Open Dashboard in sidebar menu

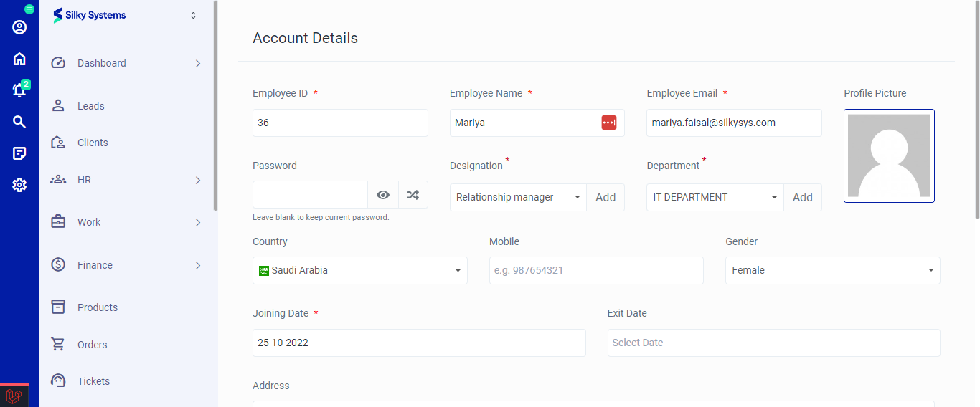(x=102, y=63)
